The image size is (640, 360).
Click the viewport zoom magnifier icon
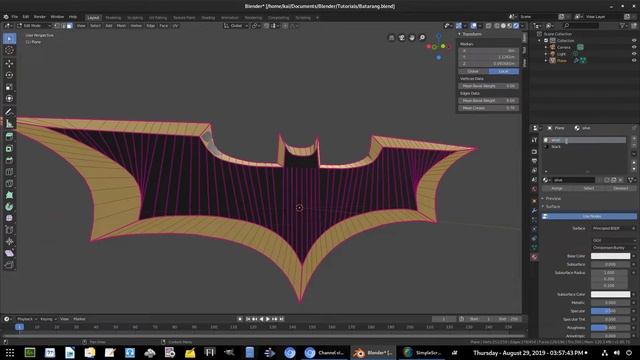point(422,38)
